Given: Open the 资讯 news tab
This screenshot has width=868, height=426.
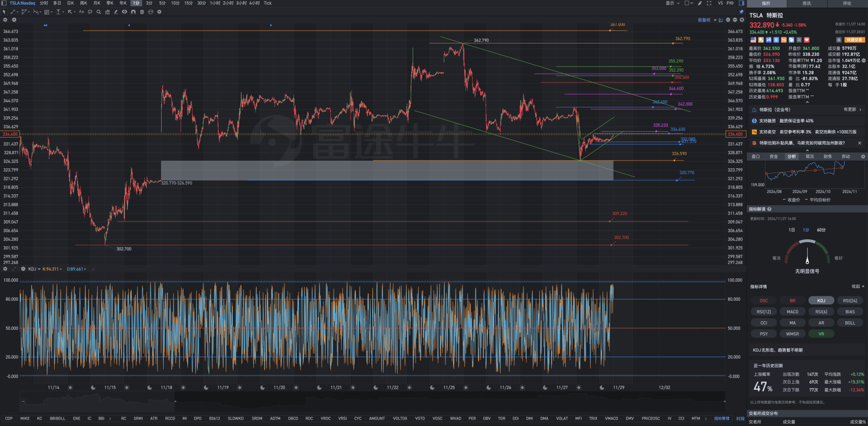Looking at the screenshot, I should 807,3.
